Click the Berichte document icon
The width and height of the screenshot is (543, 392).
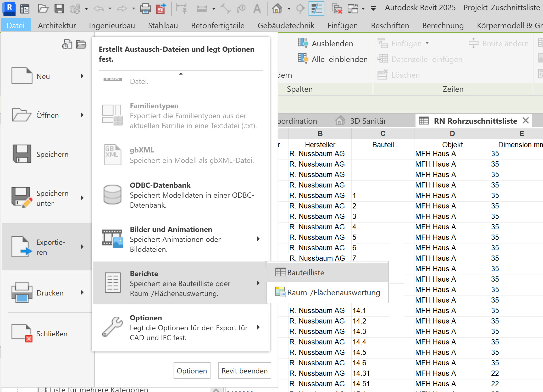click(113, 283)
